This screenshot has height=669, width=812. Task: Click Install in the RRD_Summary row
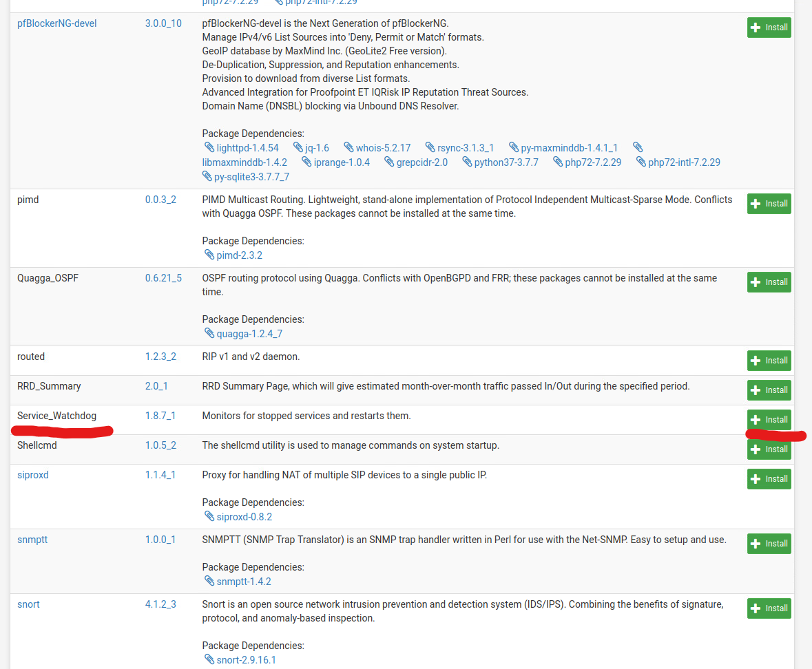769,390
